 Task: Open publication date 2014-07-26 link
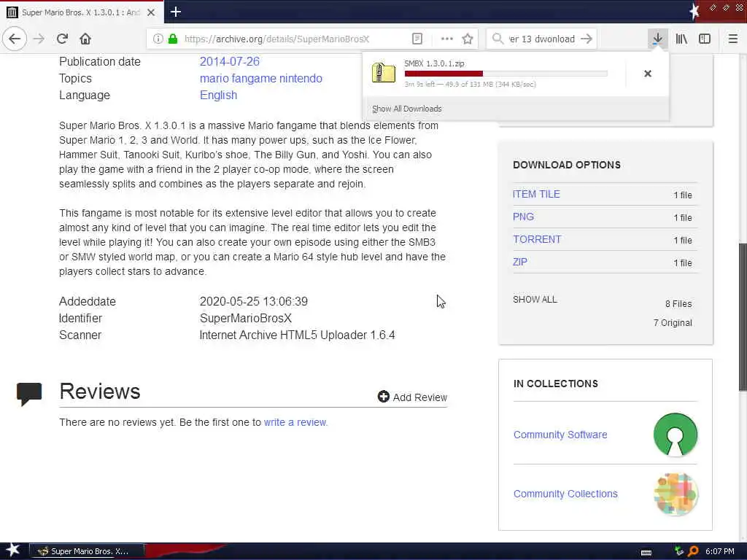click(230, 61)
